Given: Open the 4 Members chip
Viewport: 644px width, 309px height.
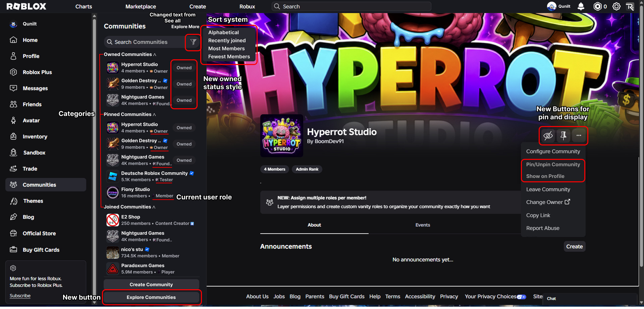Looking at the screenshot, I should click(274, 169).
